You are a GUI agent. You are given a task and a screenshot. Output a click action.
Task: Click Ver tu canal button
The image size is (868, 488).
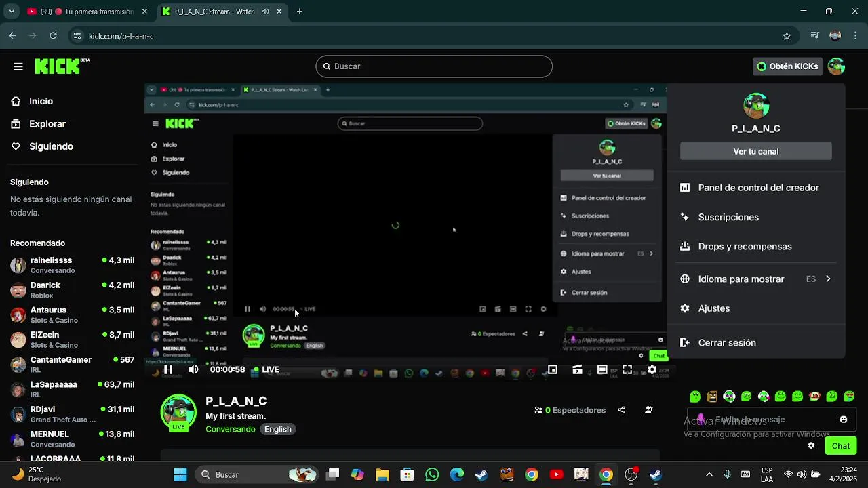(755, 151)
